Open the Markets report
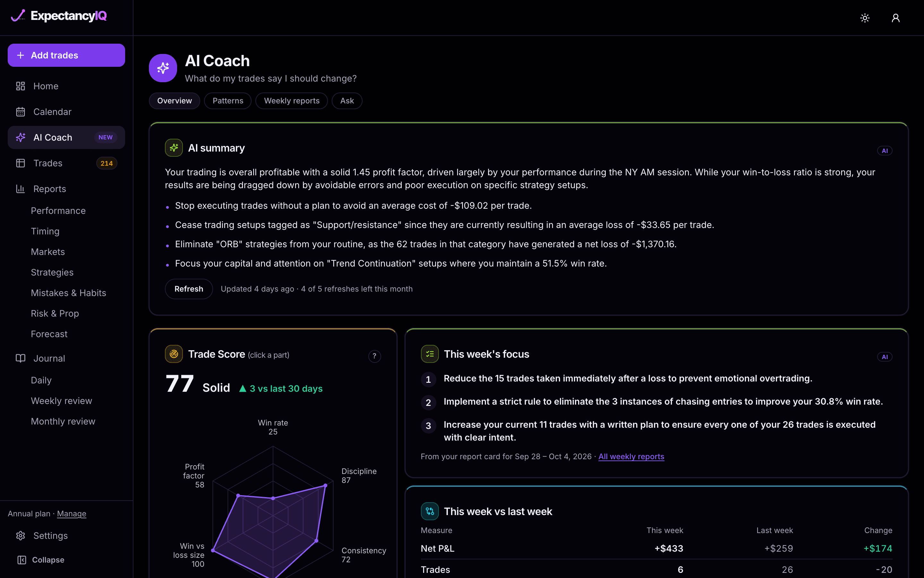 [48, 252]
